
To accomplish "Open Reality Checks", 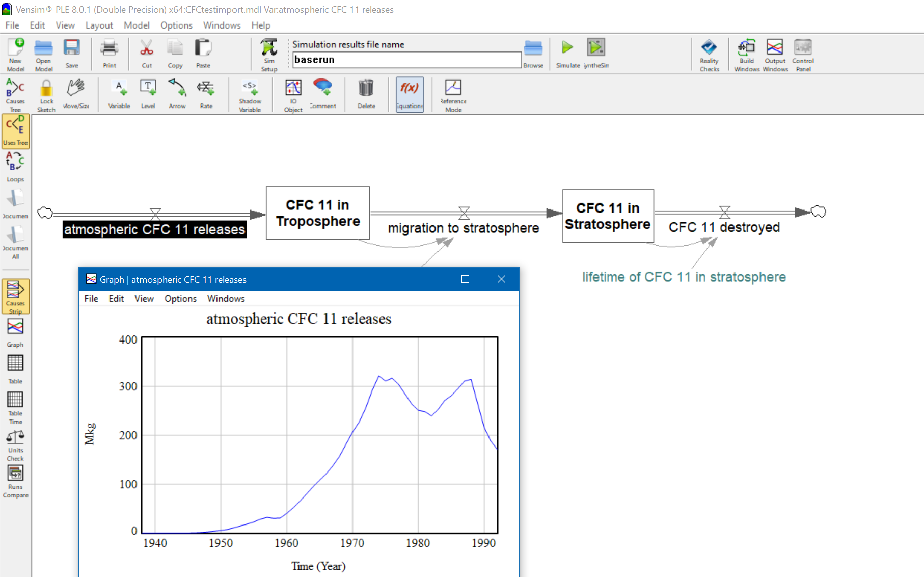I will [709, 55].
